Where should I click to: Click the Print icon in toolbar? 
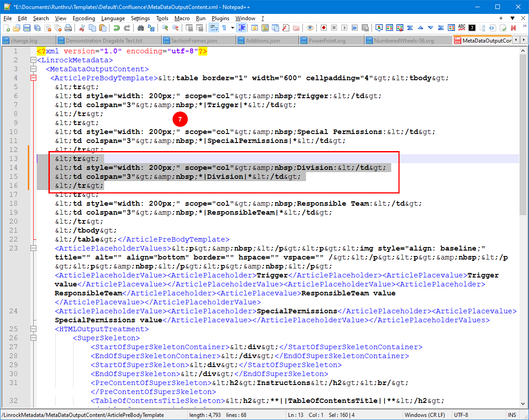click(x=68, y=28)
